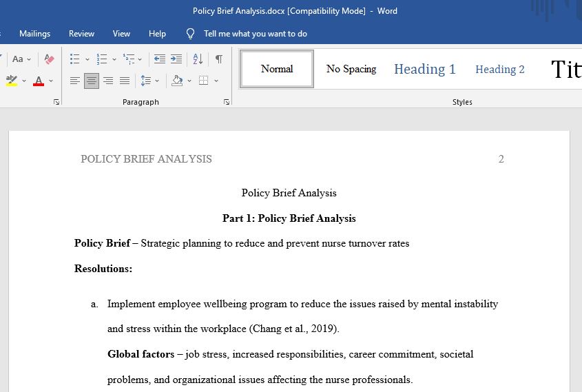Click the Clear All Formatting eraser icon
Viewport: 582px width, 392px height.
[x=49, y=59]
